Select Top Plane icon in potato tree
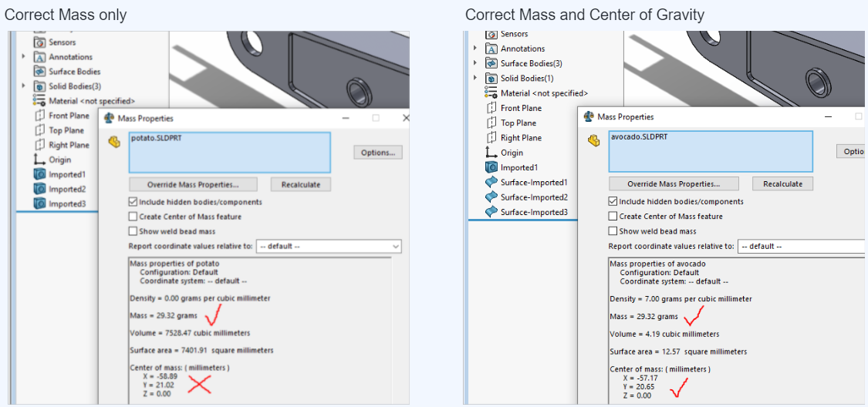 tap(39, 130)
